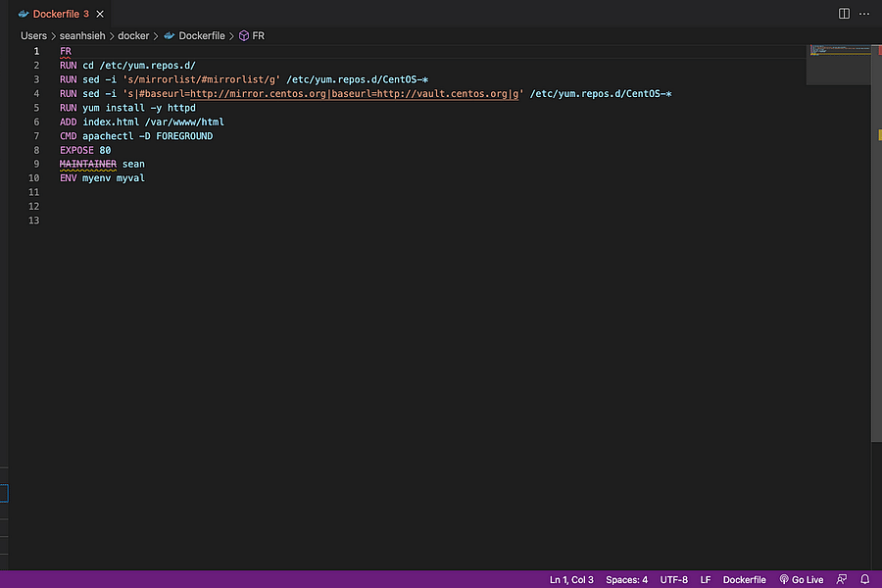The height and width of the screenshot is (588, 882).
Task: Change indentation via the Spaces: 4 indicator
Action: click(x=626, y=579)
